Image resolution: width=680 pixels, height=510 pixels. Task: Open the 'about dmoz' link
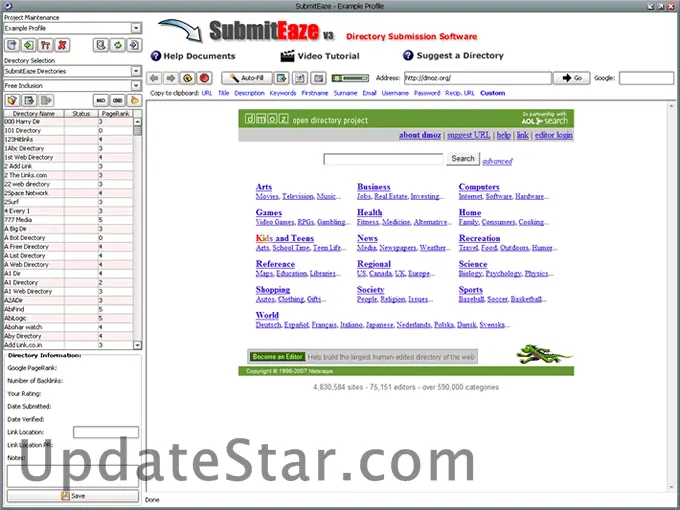coord(420,135)
